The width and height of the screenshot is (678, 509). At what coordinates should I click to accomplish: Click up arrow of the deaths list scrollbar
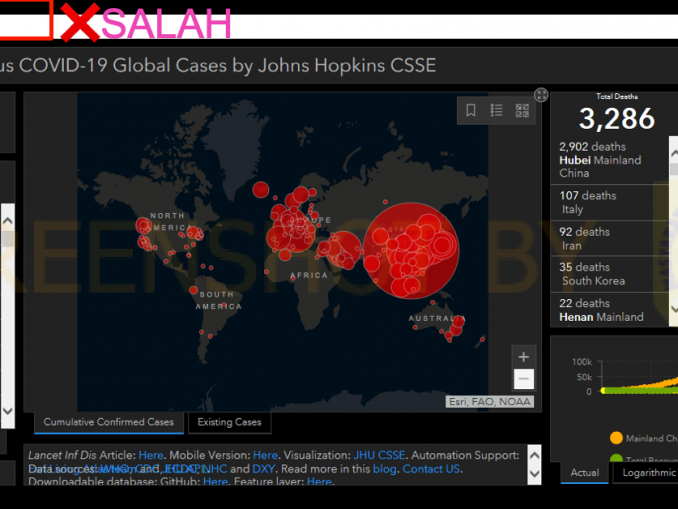[674, 153]
